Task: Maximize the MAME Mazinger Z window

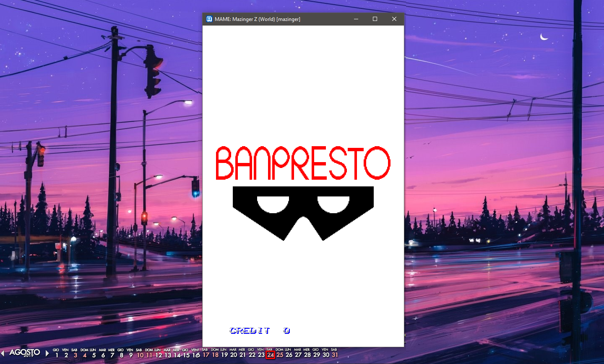Action: tap(375, 19)
